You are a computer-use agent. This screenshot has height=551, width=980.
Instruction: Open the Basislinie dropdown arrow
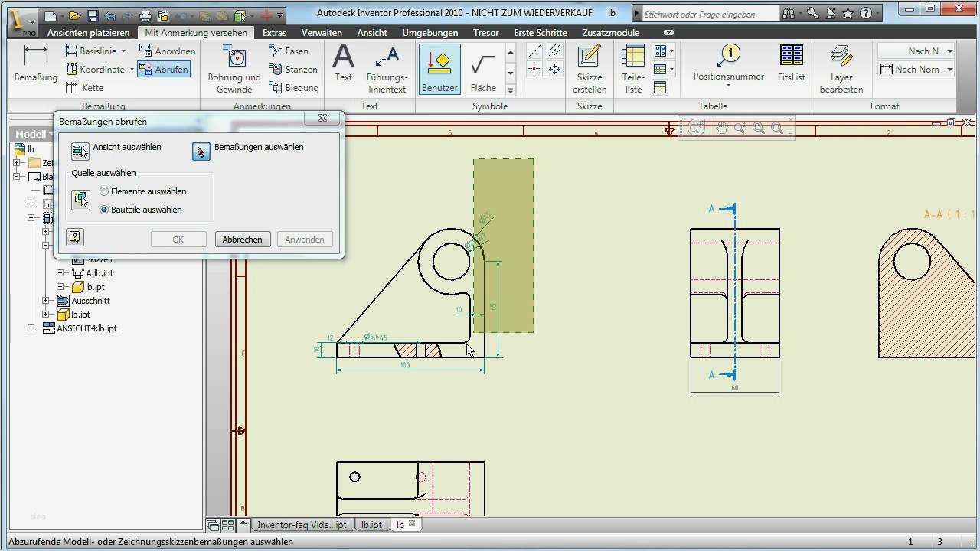click(124, 51)
